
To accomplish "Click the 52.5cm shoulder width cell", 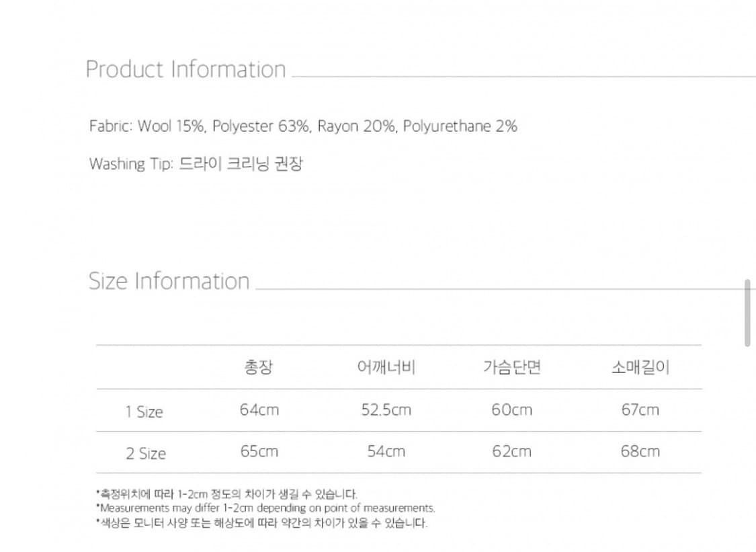I will [386, 410].
